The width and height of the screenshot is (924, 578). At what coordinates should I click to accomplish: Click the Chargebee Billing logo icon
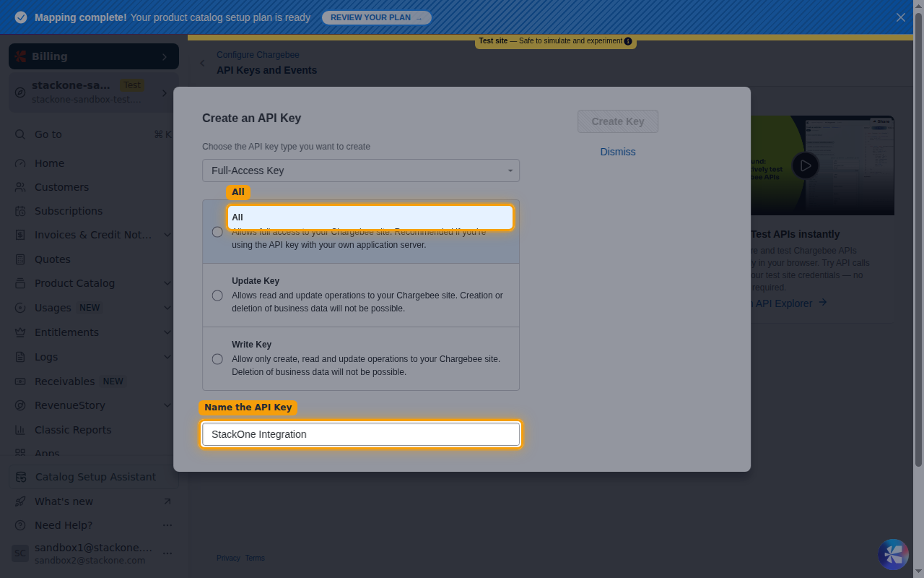coord(21,56)
